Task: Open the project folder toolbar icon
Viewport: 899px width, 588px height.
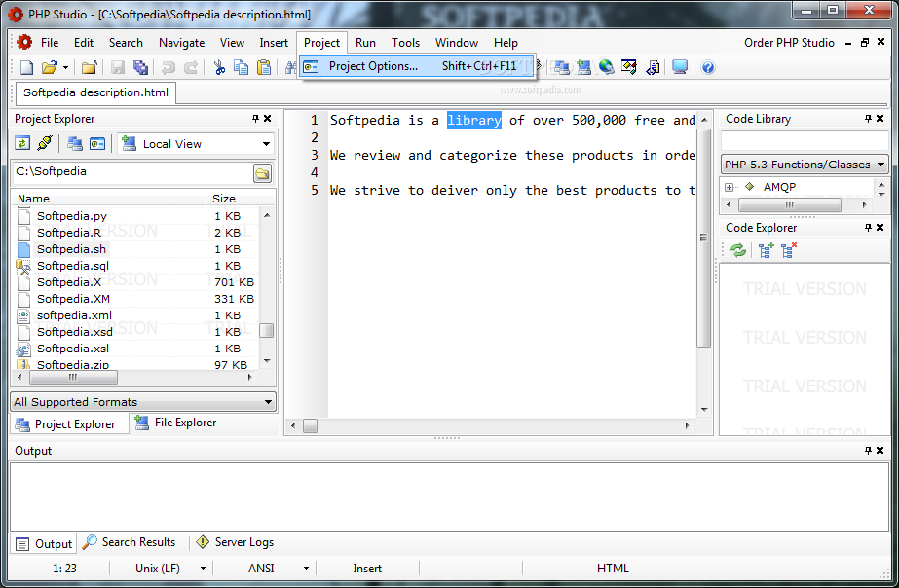Action: point(89,67)
